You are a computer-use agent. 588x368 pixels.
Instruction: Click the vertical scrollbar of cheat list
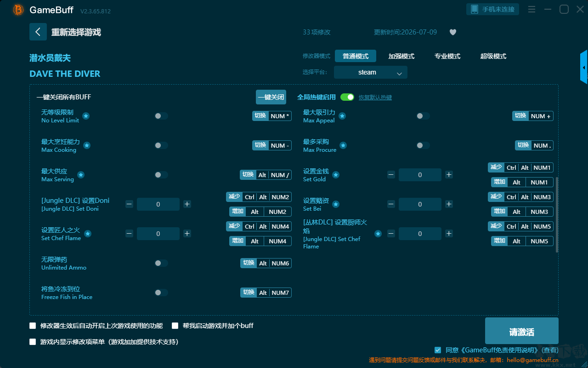click(x=557, y=214)
